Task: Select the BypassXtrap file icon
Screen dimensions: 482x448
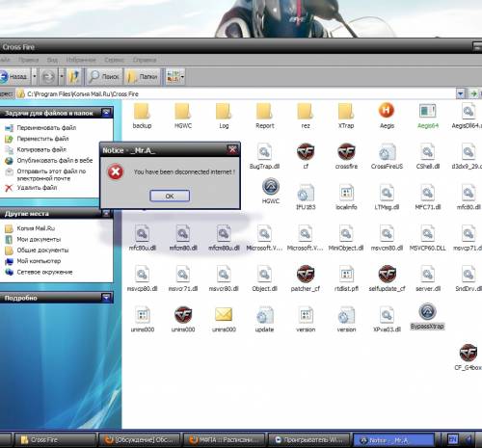Action: [427, 311]
